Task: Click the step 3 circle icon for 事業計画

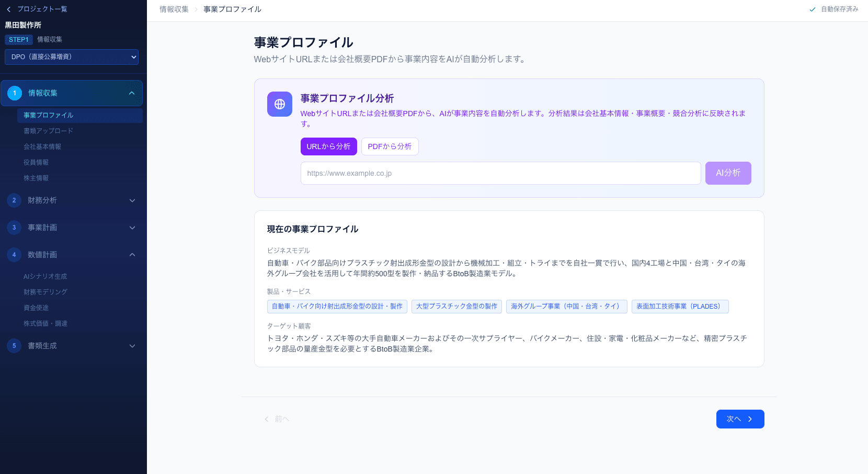Action: click(14, 228)
